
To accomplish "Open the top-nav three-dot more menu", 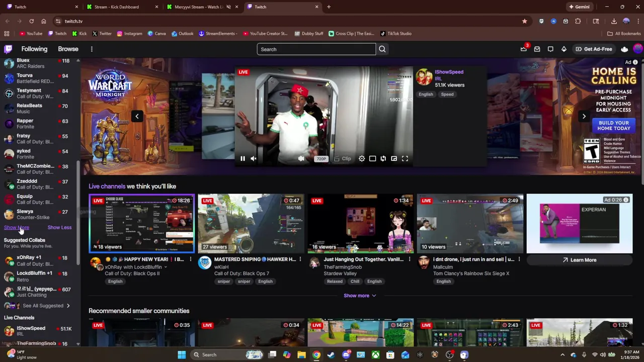I will 92,49.
